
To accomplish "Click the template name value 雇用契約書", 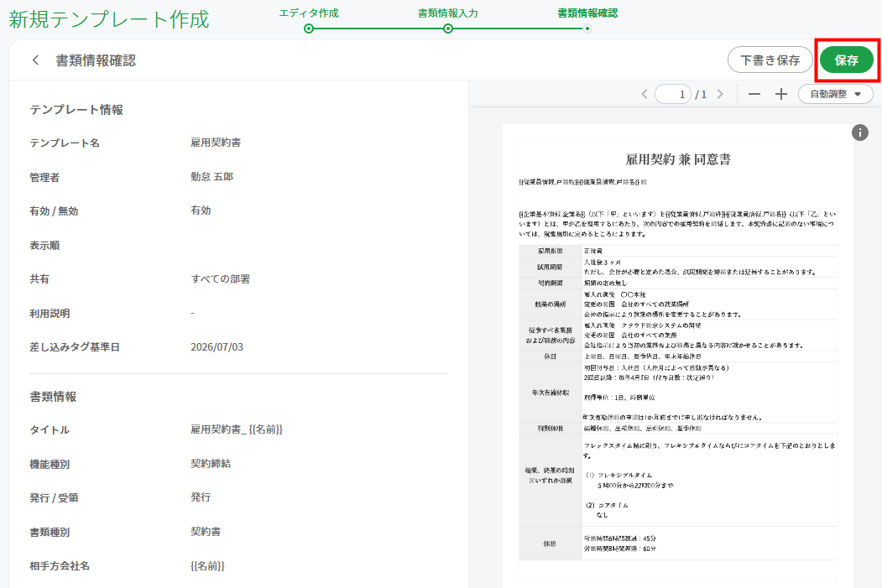I will pyautogui.click(x=216, y=143).
